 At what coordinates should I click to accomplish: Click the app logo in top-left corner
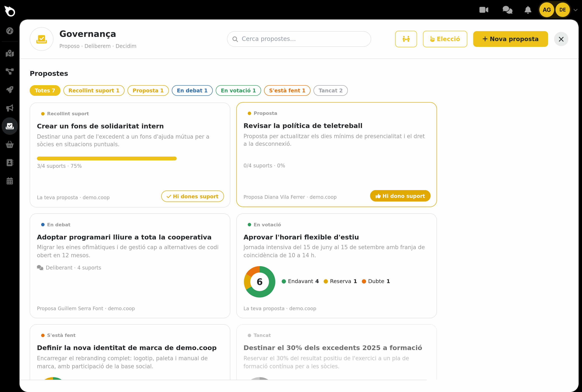click(x=10, y=11)
